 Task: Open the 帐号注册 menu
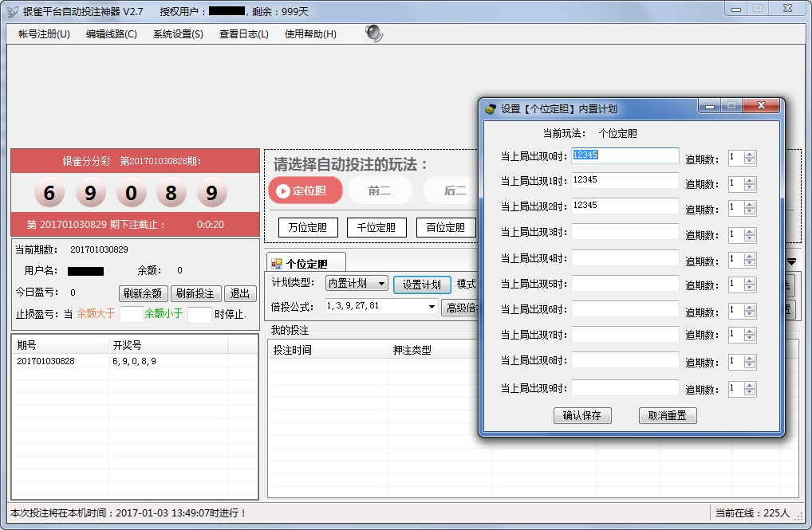[x=44, y=34]
